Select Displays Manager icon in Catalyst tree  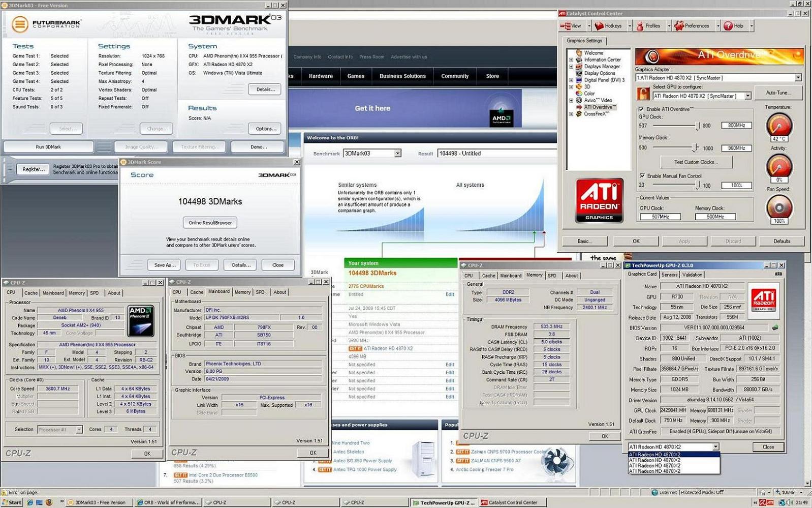(x=579, y=66)
